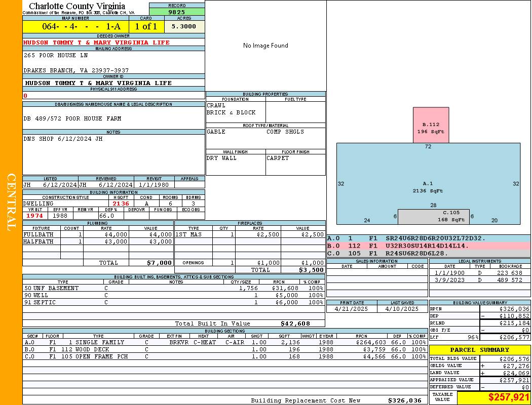
Task: Click the acres value 5.3000
Action: (x=184, y=26)
